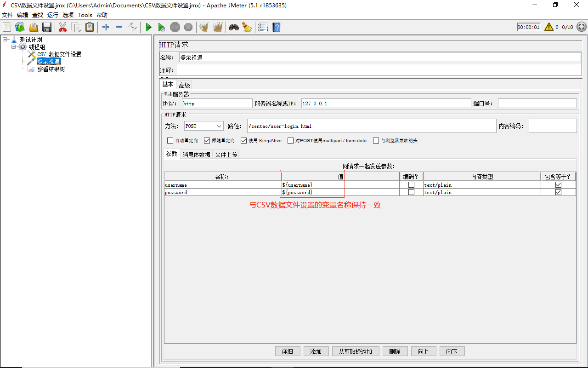Save the test plan with floppy icon
Image resolution: width=588 pixels, height=368 pixels.
tap(47, 27)
